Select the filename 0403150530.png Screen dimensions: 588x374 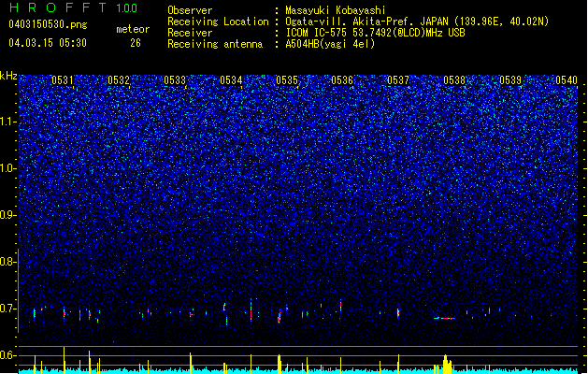coord(48,24)
